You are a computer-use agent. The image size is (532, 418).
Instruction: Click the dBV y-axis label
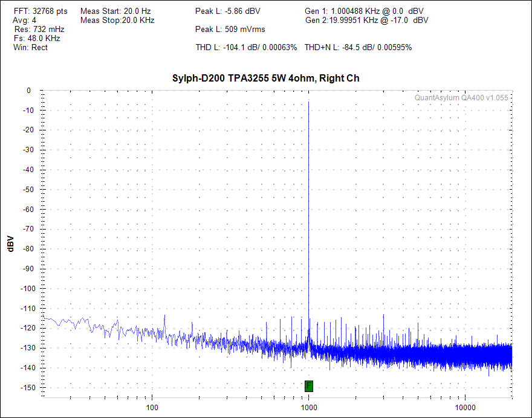(x=10, y=244)
